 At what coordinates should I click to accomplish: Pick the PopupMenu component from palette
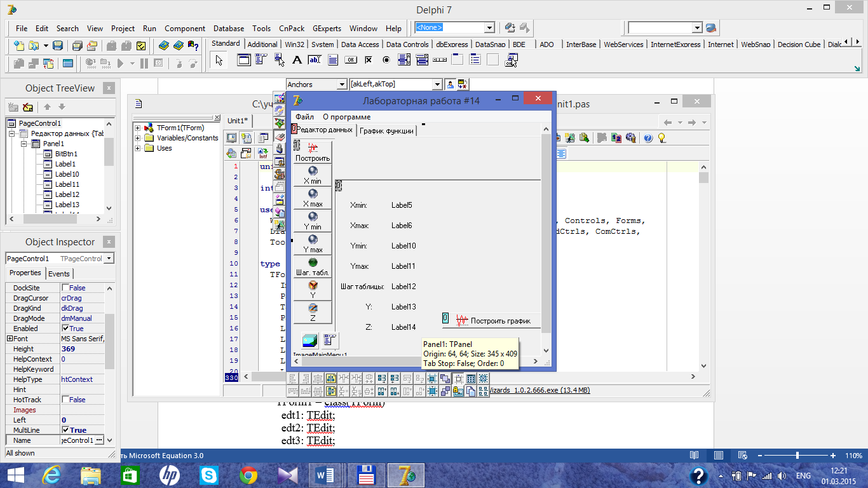pyautogui.click(x=279, y=60)
